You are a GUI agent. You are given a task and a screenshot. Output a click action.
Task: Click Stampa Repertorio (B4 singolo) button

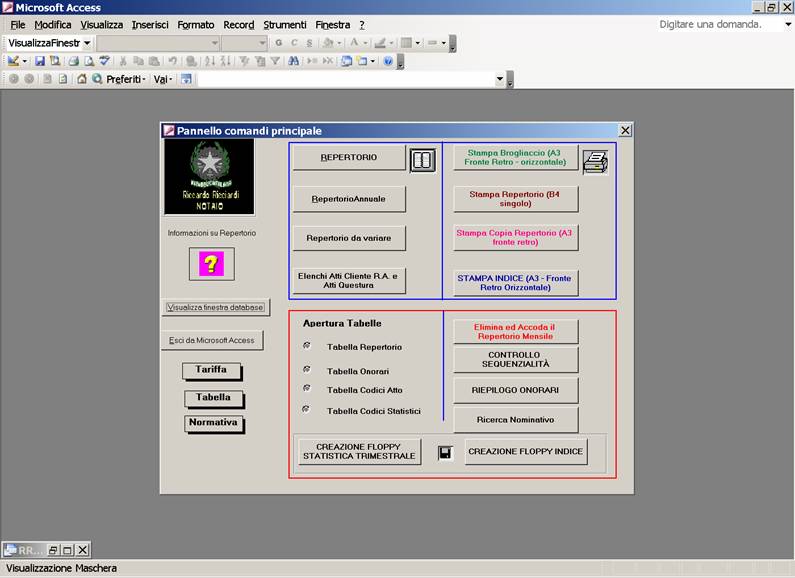click(x=515, y=199)
